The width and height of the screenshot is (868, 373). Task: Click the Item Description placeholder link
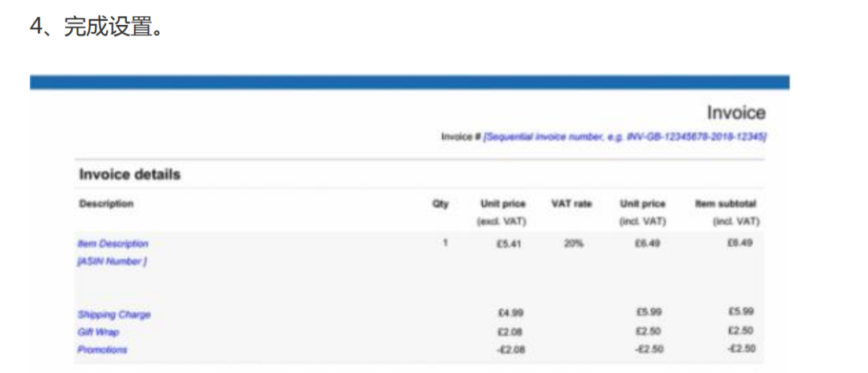pos(113,244)
